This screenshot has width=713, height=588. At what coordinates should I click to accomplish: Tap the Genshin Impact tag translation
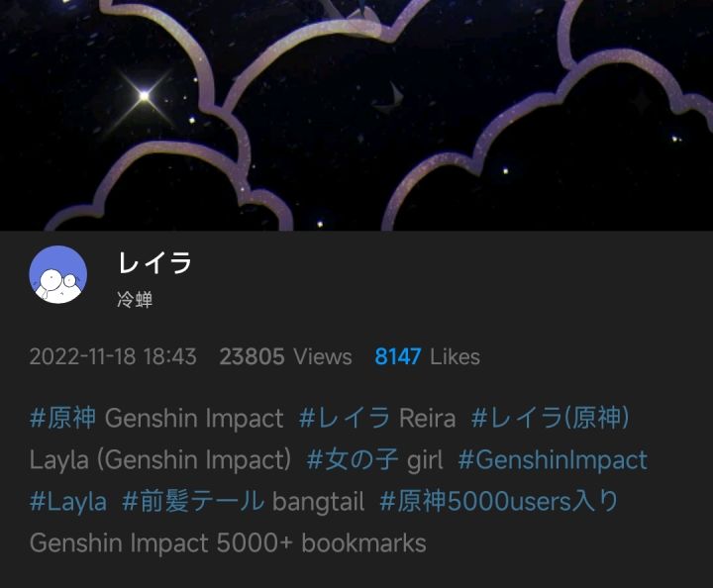[x=194, y=418]
